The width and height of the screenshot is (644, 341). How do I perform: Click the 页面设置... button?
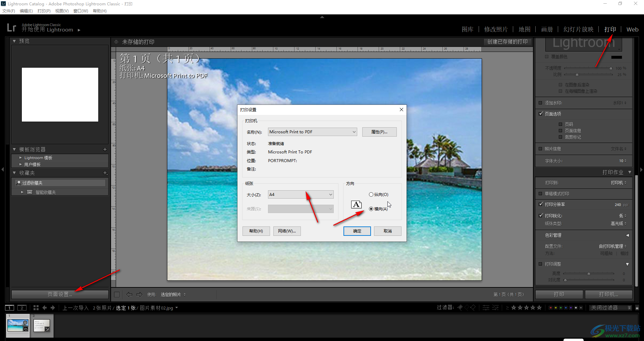60,294
